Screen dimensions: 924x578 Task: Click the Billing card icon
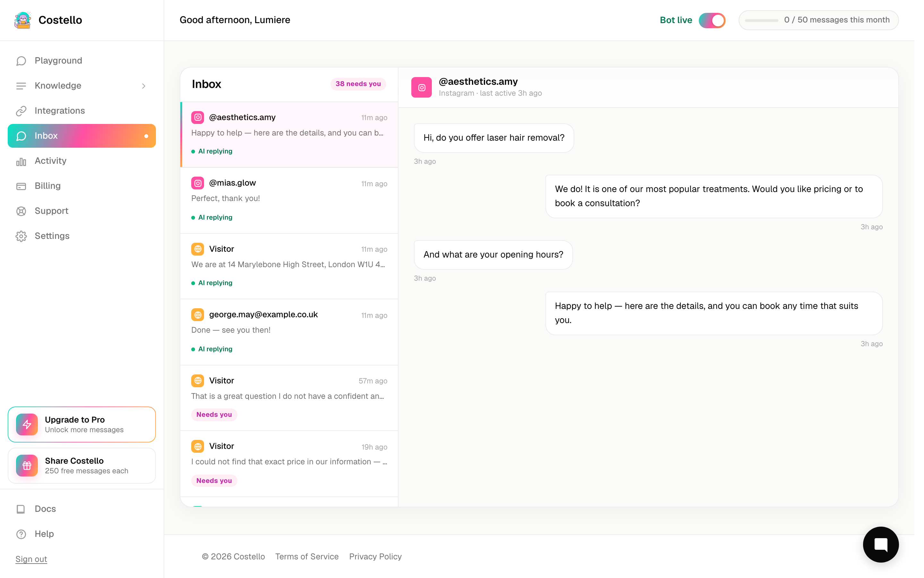tap(21, 186)
